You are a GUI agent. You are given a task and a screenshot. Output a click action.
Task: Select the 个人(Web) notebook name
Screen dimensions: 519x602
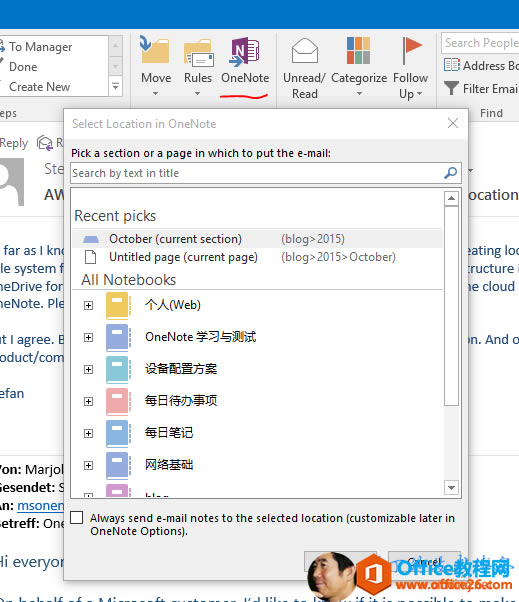(173, 305)
